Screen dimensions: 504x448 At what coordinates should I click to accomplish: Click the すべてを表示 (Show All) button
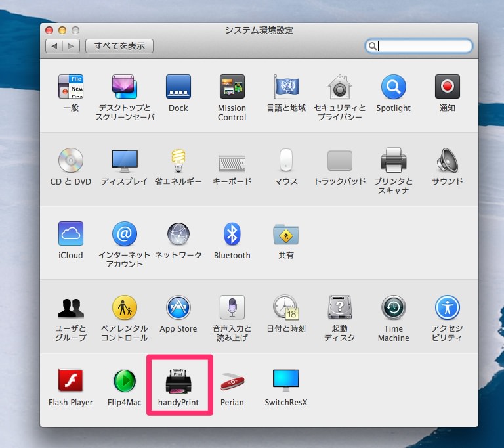(x=119, y=46)
